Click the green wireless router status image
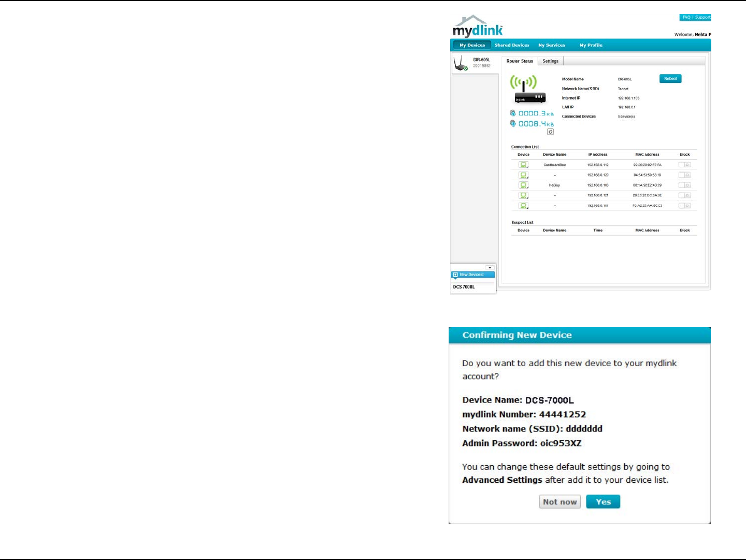Viewport: 746px width, 560px height. [x=527, y=89]
